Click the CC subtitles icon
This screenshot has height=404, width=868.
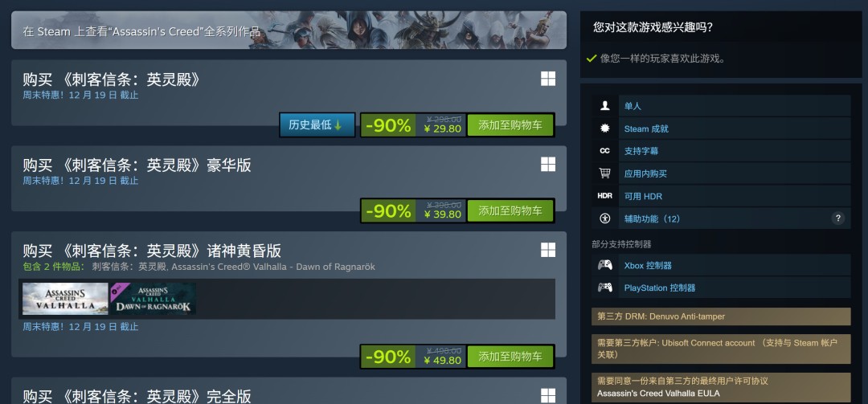point(604,151)
